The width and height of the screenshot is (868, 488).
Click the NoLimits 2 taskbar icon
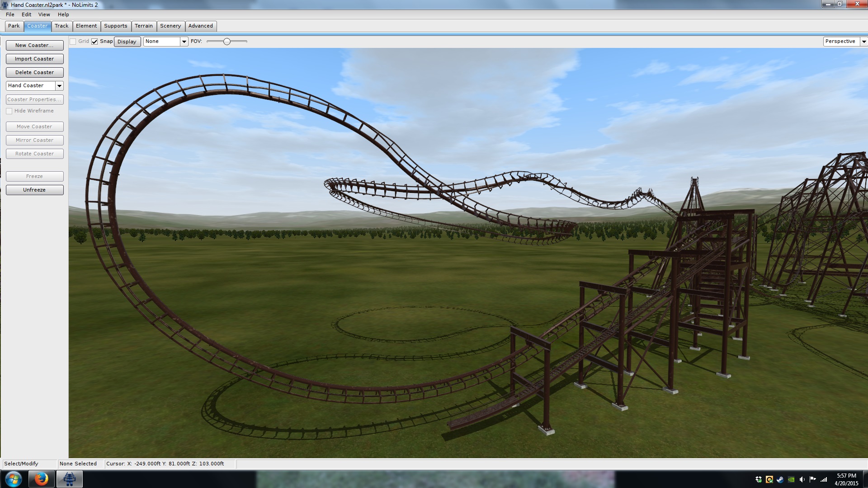tap(69, 479)
